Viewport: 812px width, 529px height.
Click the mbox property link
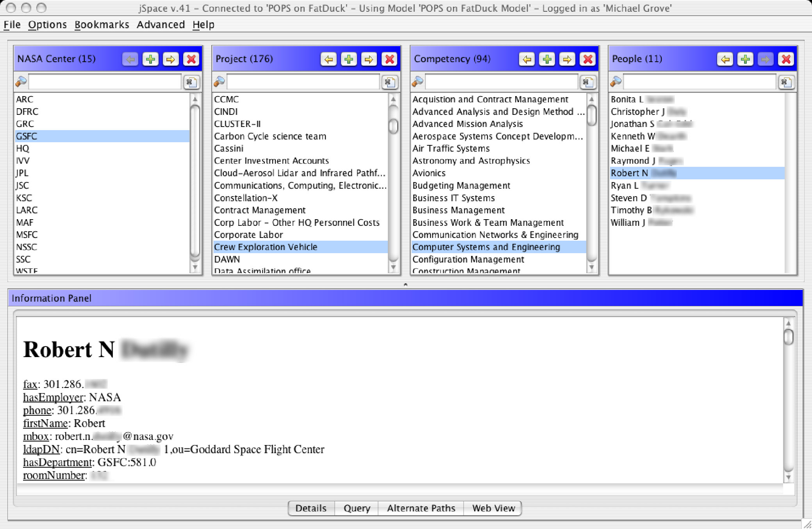pos(36,436)
